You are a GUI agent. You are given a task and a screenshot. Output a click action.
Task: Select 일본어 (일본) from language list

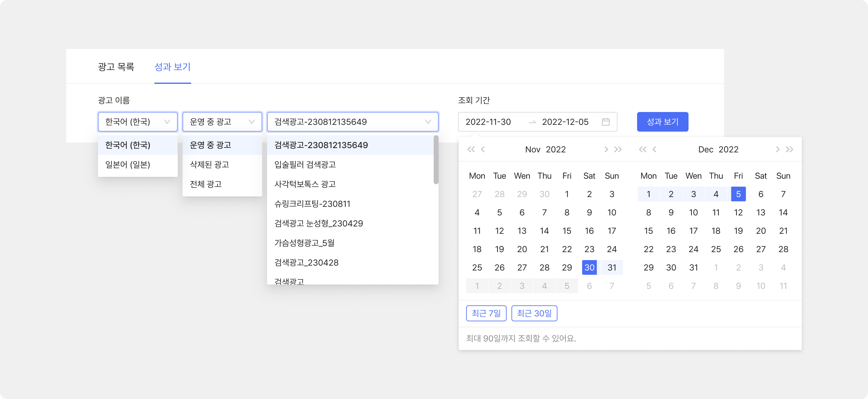[x=128, y=165]
